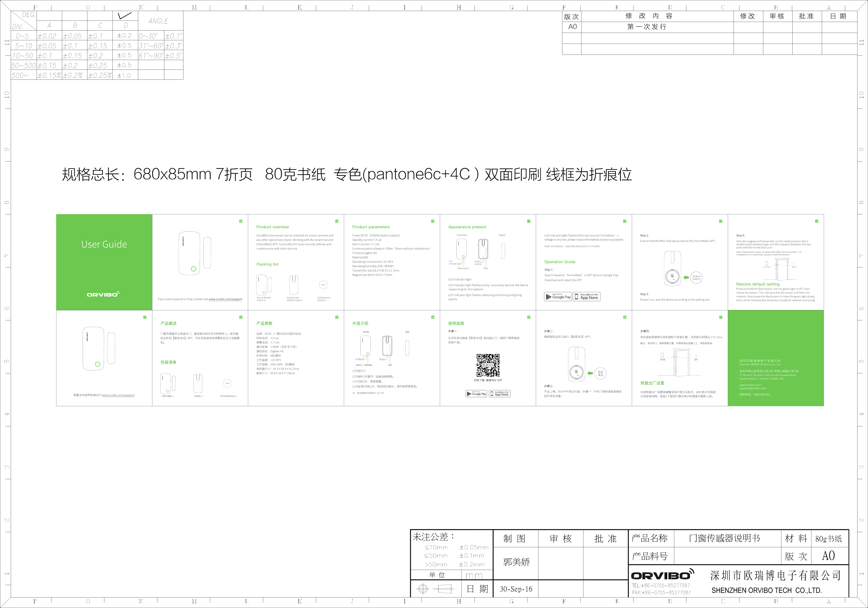Click the 'Product overview' heading

coord(273,227)
